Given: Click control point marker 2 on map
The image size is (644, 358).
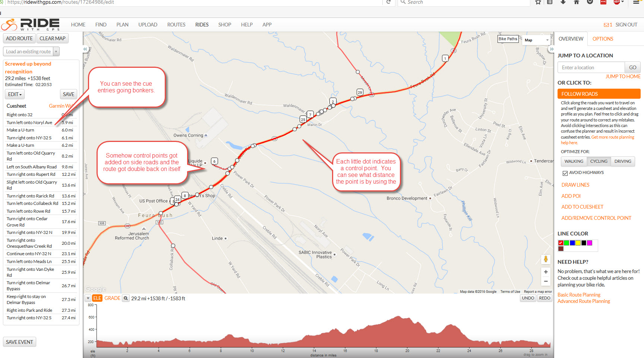Looking at the screenshot, I should pyautogui.click(x=333, y=101).
